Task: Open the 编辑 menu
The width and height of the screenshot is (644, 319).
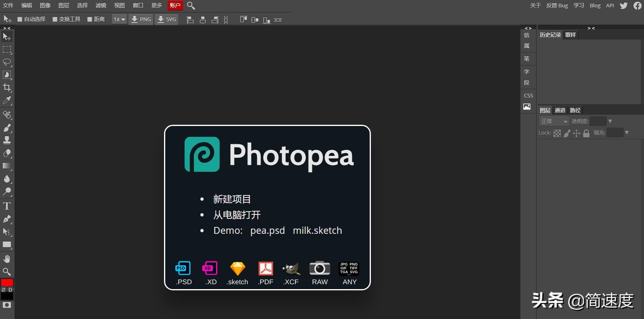Action: (27, 6)
